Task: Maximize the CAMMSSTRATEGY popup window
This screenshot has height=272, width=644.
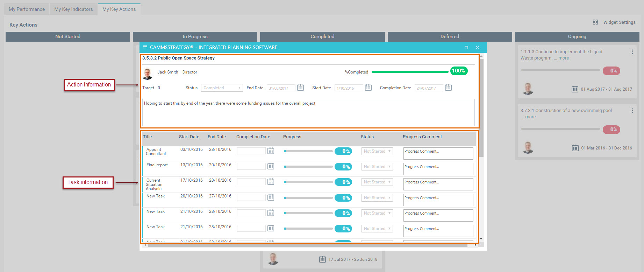Action: 466,48
